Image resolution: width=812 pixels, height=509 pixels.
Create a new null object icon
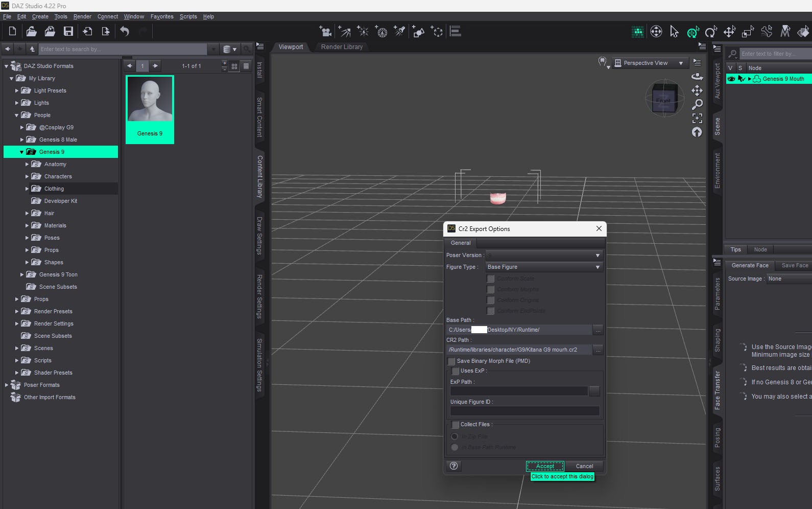pos(437,32)
